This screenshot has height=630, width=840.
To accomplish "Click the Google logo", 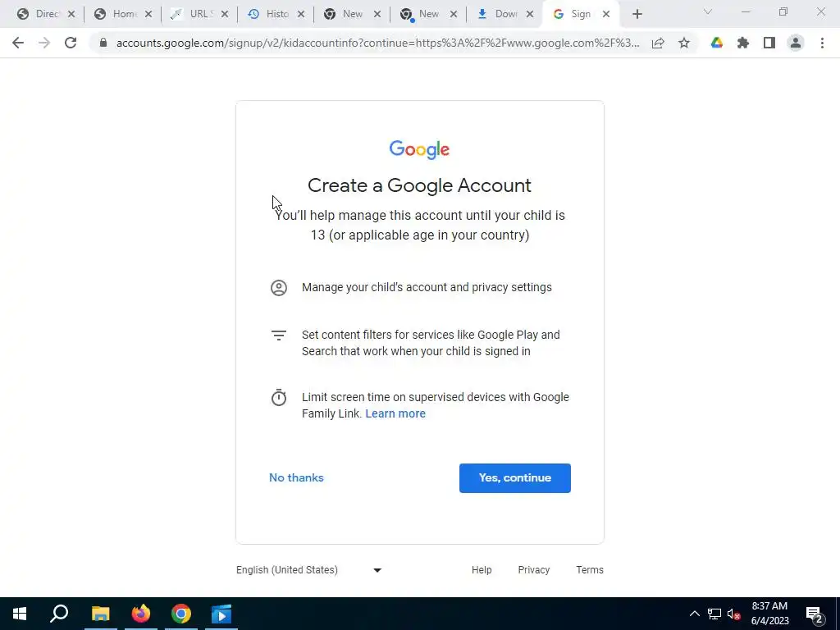I will [x=419, y=149].
